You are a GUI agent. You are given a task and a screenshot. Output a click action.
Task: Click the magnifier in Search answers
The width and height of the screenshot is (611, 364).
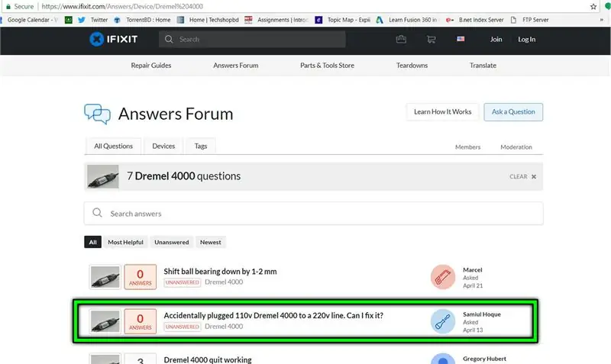(x=98, y=213)
